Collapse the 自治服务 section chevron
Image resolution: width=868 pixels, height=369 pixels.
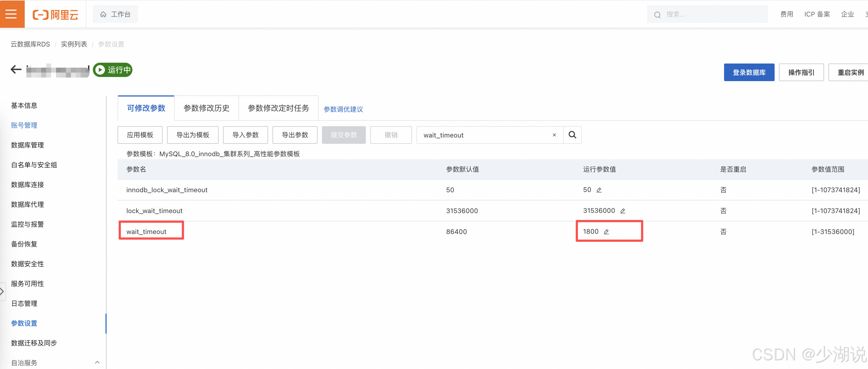point(97,362)
